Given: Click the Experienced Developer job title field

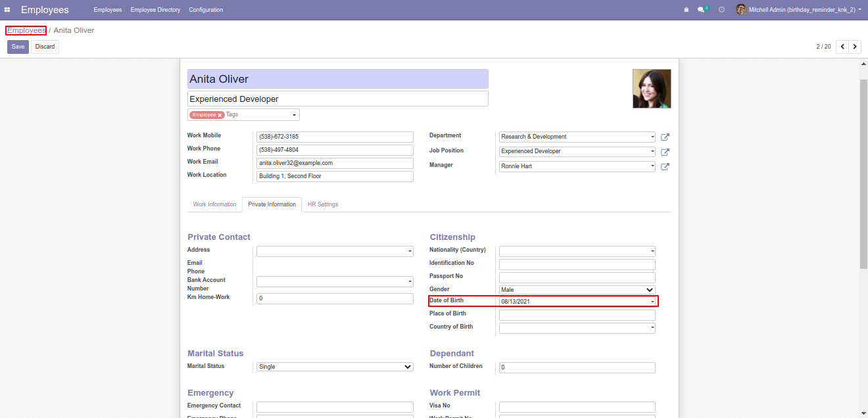Looking at the screenshot, I should [x=338, y=99].
